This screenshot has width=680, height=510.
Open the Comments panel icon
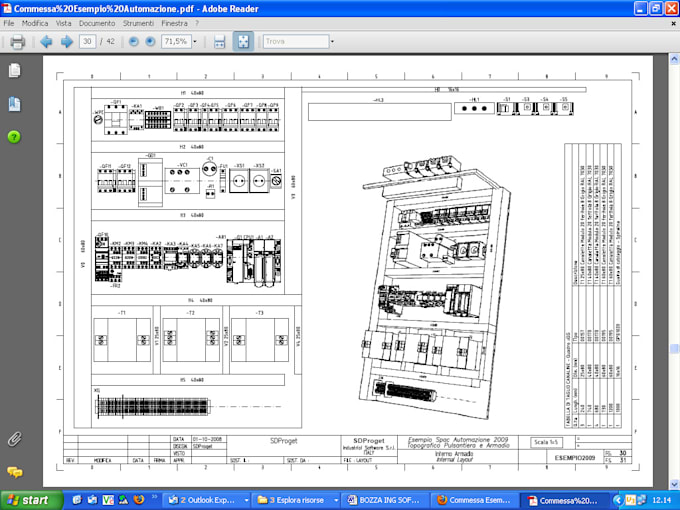click(x=14, y=471)
